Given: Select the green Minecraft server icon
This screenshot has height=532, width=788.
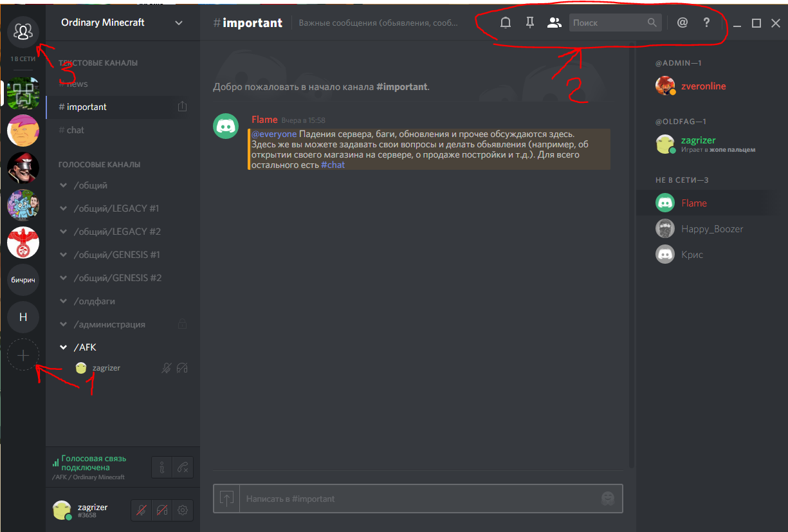Looking at the screenshot, I should point(23,94).
